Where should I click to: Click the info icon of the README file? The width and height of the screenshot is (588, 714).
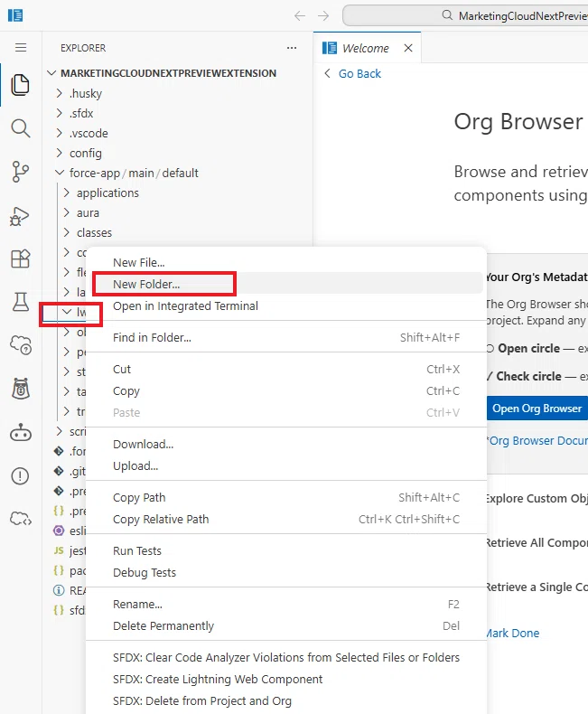[x=59, y=590]
